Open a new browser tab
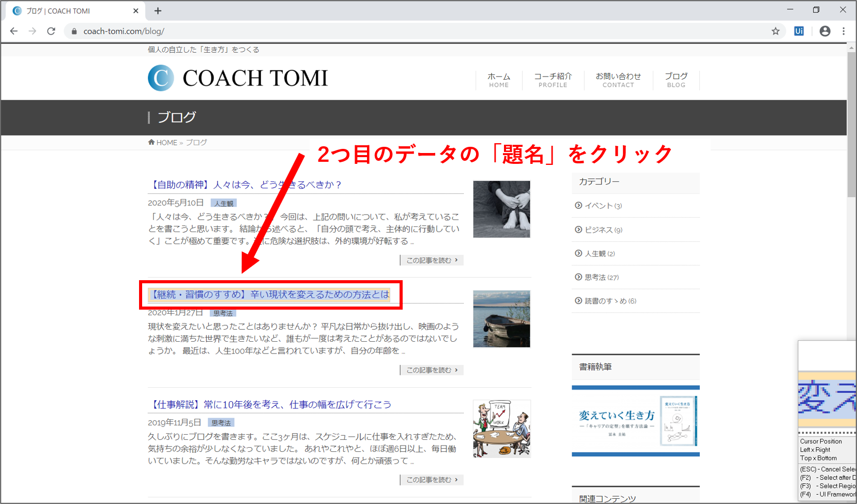 point(158,11)
